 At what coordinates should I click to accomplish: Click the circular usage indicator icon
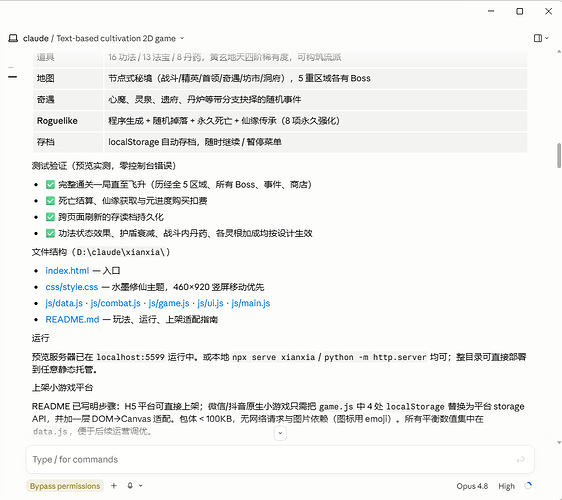pyautogui.click(x=528, y=486)
